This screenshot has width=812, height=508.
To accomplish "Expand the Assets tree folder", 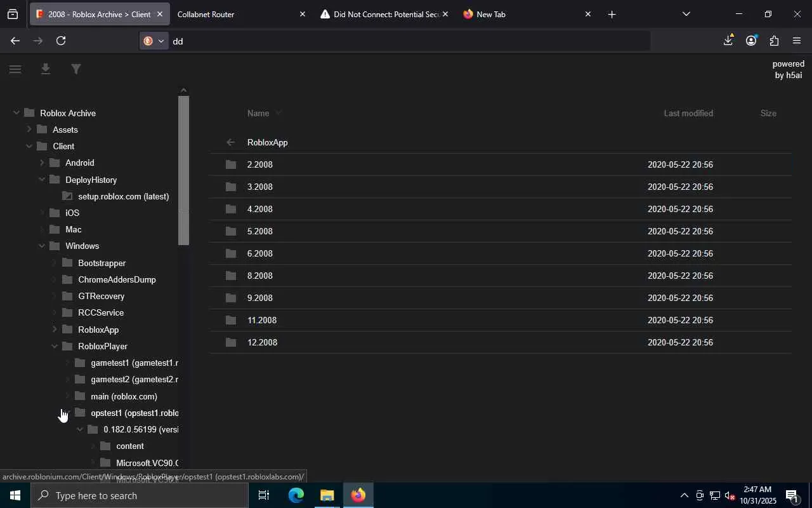I will tap(29, 130).
